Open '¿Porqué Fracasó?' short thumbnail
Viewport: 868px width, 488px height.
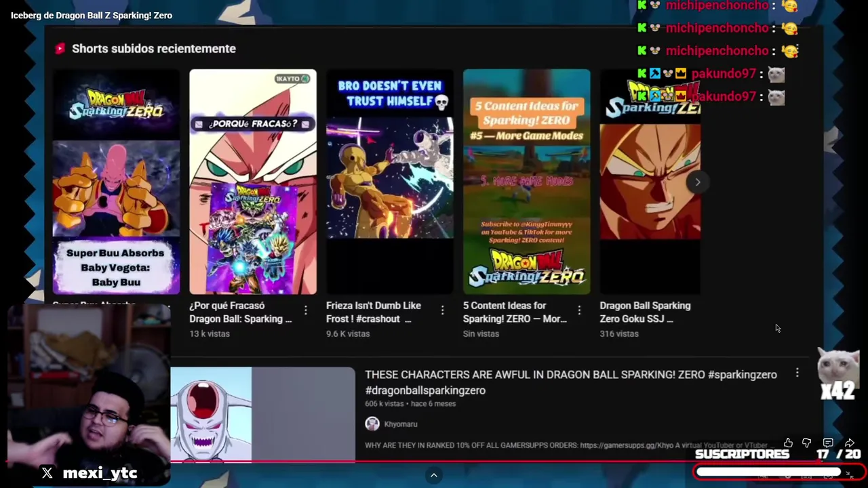coord(253,182)
